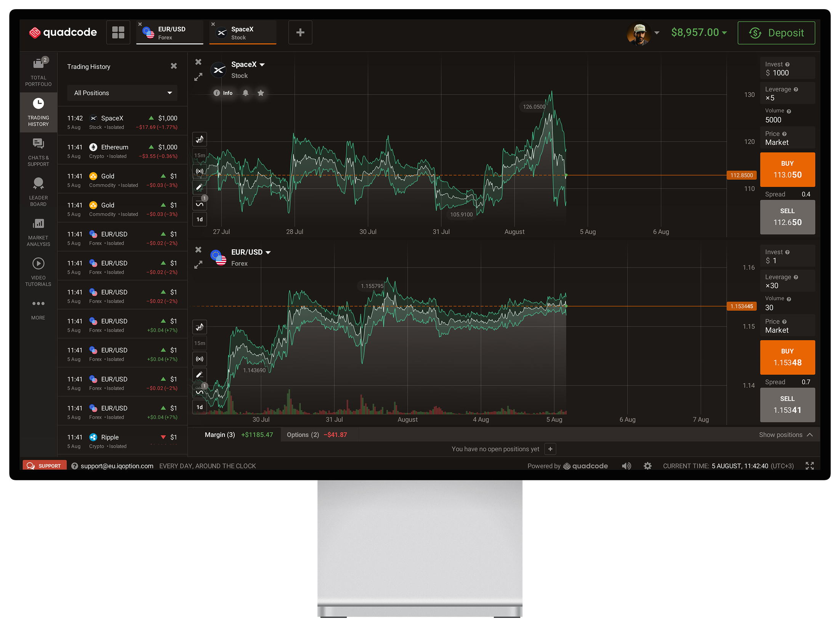This screenshot has width=840, height=633.
Task: Open the Leader Board sidebar icon
Action: click(x=38, y=192)
